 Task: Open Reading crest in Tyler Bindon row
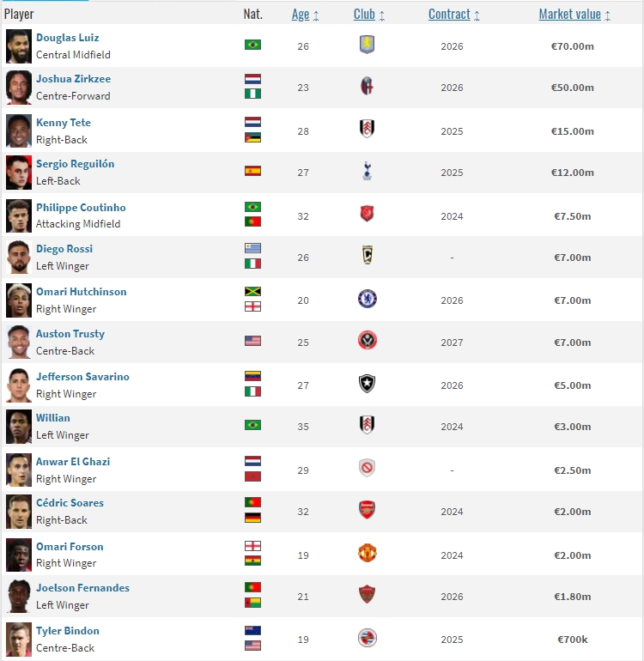tap(368, 639)
